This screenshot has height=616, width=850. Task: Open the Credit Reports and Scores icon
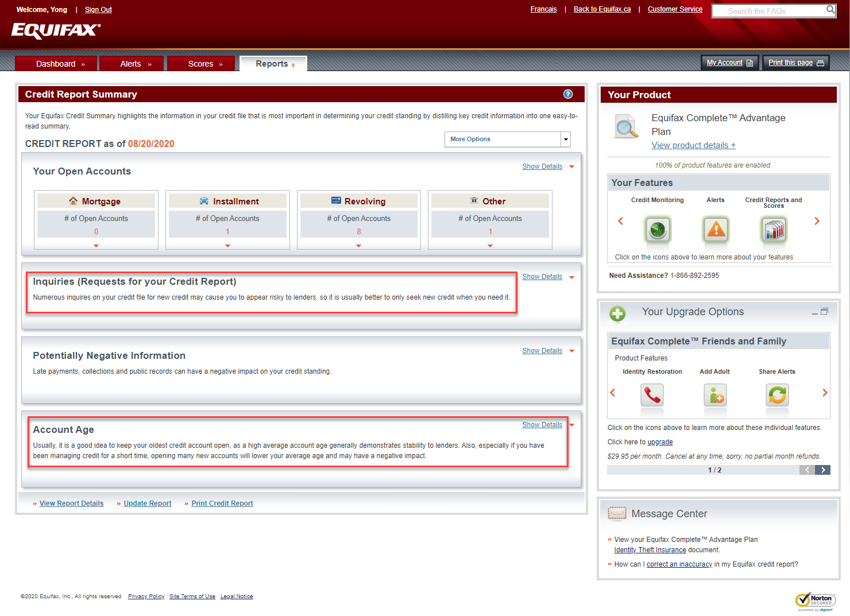[774, 230]
